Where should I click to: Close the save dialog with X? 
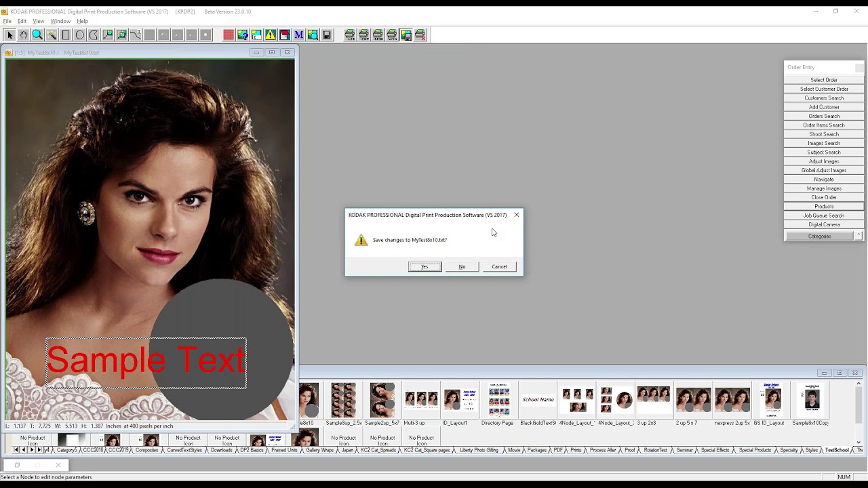point(517,215)
